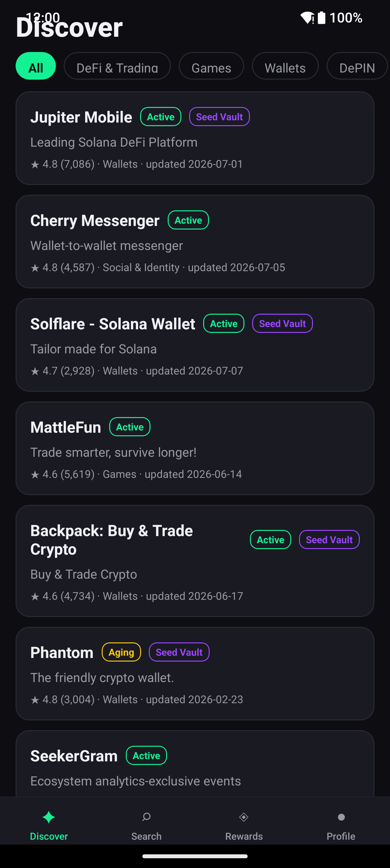Screen dimensions: 390x868
Task: Open the Profile dot icon
Action: point(341,817)
